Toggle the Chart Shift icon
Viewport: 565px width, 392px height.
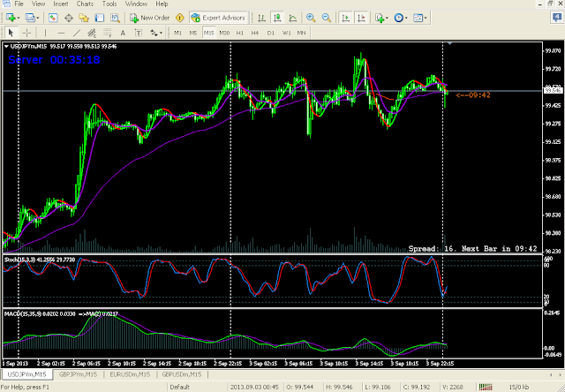(x=361, y=18)
